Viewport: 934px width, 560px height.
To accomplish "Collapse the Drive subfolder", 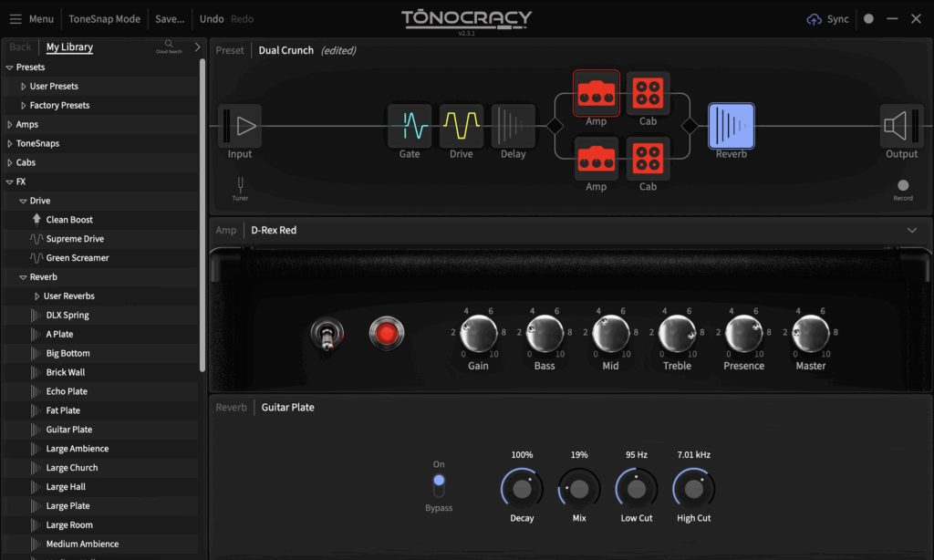I will click(x=23, y=201).
